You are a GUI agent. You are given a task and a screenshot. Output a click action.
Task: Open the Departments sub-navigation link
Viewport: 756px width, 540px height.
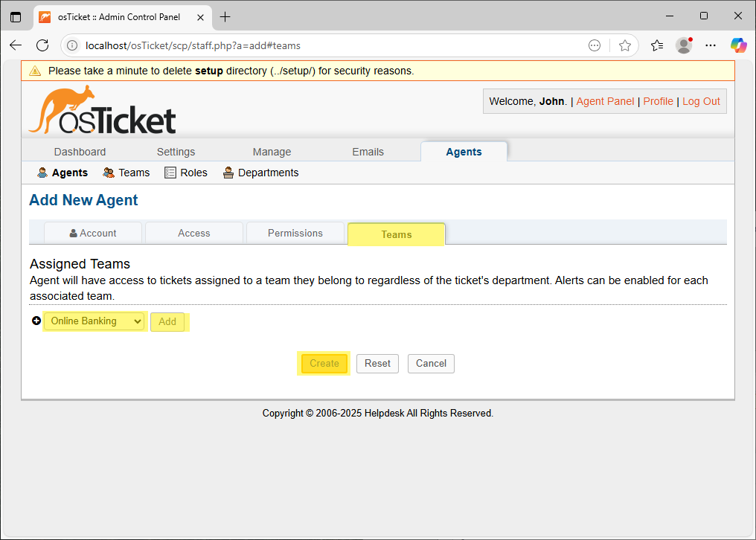pyautogui.click(x=268, y=173)
